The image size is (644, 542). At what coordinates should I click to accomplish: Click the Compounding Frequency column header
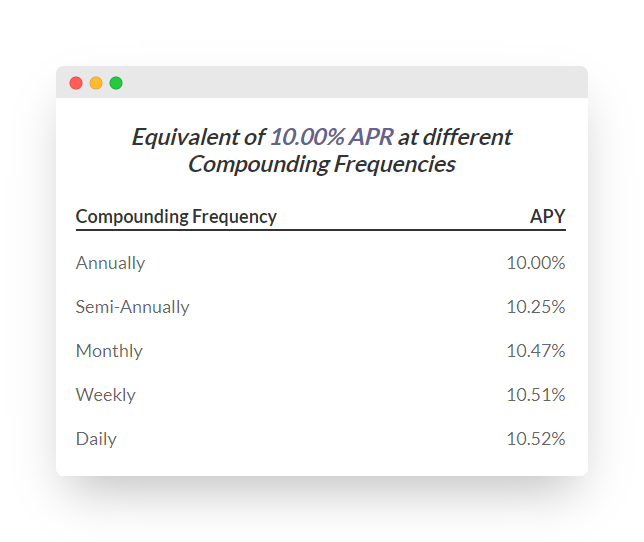[176, 216]
